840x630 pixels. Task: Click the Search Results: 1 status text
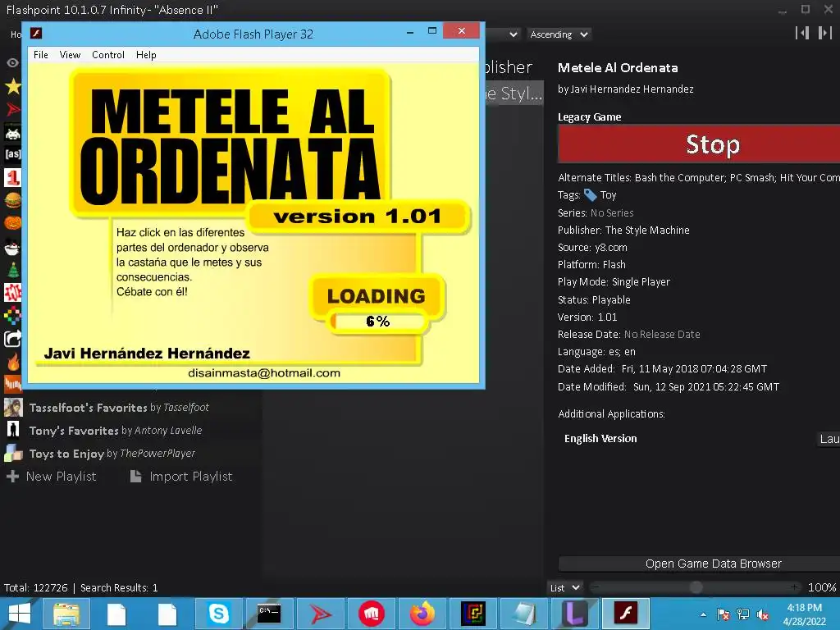[x=119, y=587]
